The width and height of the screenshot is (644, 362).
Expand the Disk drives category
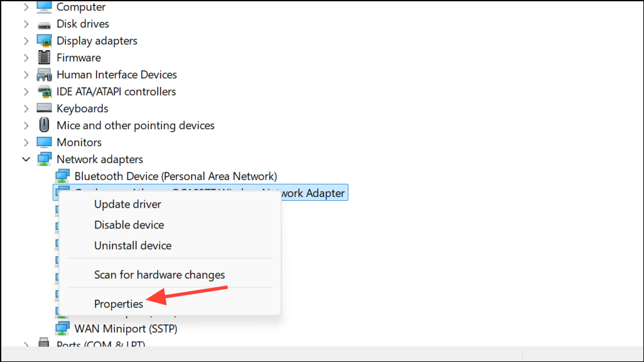(26, 24)
